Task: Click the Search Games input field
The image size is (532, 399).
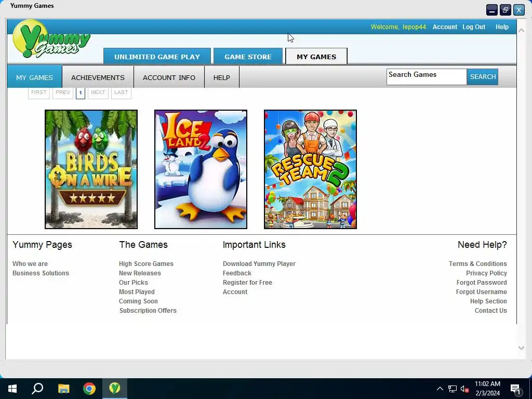Action: pos(427,77)
